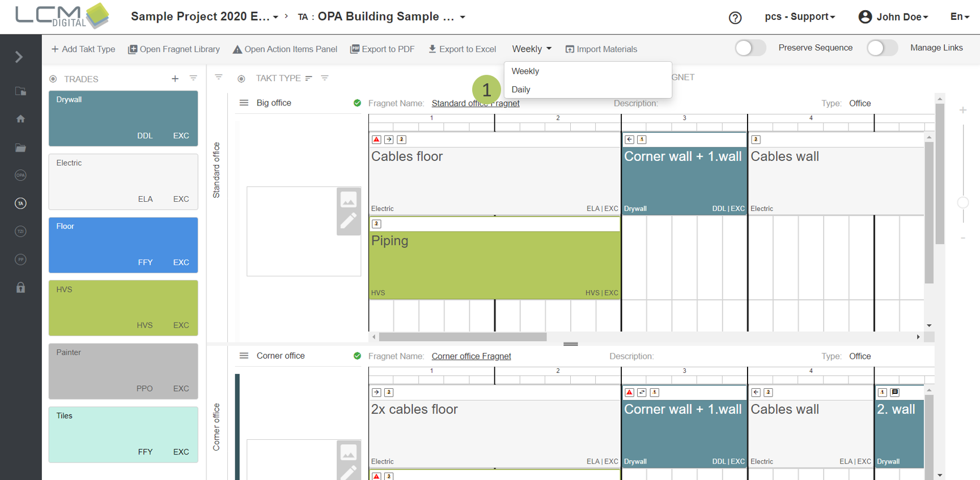
Task: Click the lock icon in the sidebar
Action: (x=20, y=288)
